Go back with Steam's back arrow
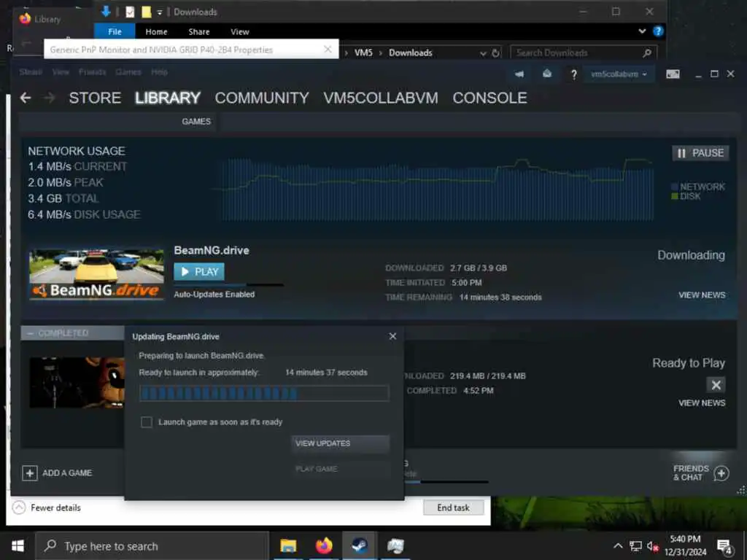Viewport: 747px width, 560px height. point(26,98)
